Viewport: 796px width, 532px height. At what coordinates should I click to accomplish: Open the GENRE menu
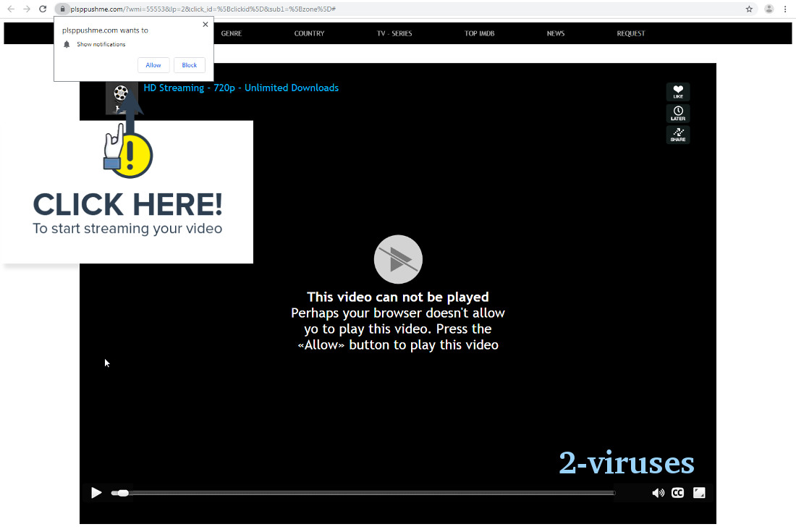point(231,33)
